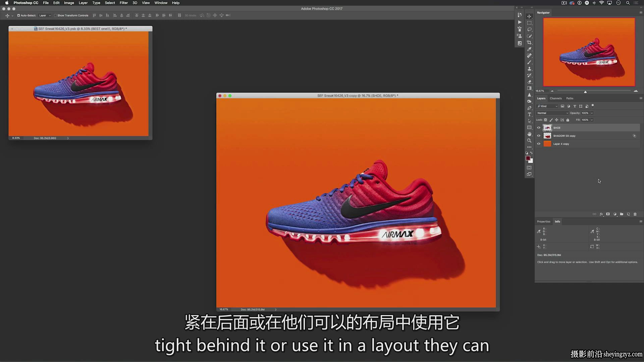The height and width of the screenshot is (362, 644).
Task: Open the Filter menu
Action: tap(123, 3)
